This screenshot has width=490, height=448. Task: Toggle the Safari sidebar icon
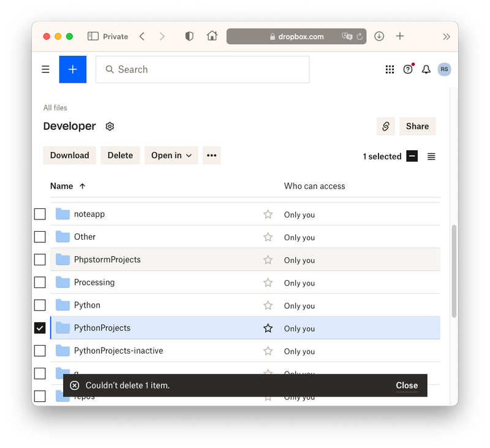pyautogui.click(x=93, y=36)
